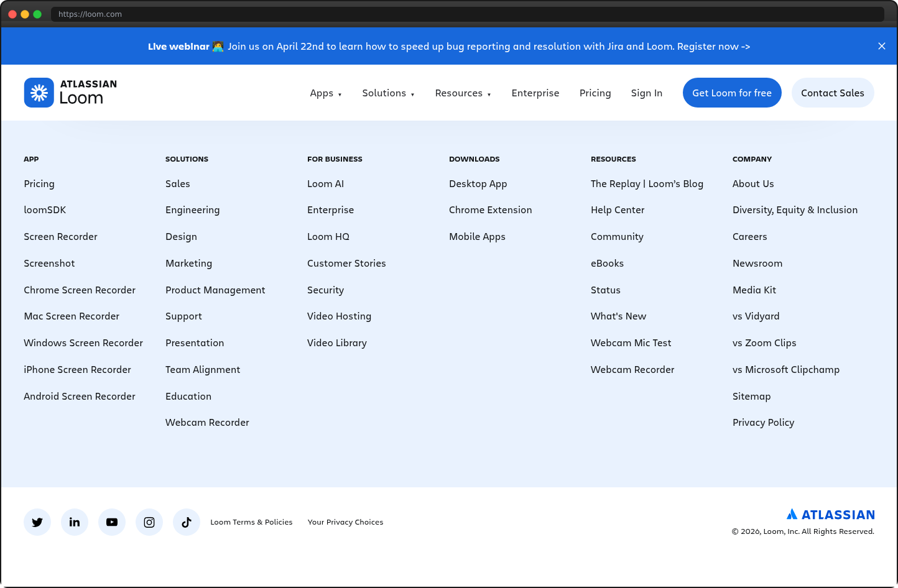
Task: Click the Contact Sales button
Action: point(833,93)
